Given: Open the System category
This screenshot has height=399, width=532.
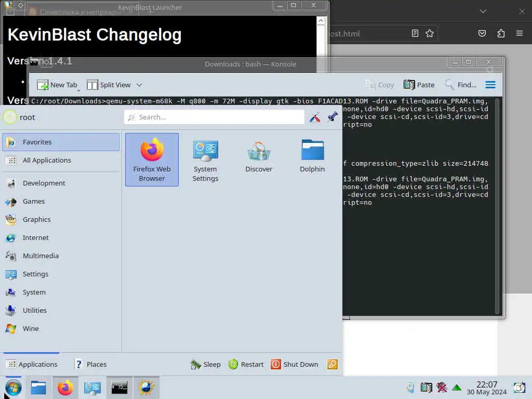Looking at the screenshot, I should (x=61, y=292).
